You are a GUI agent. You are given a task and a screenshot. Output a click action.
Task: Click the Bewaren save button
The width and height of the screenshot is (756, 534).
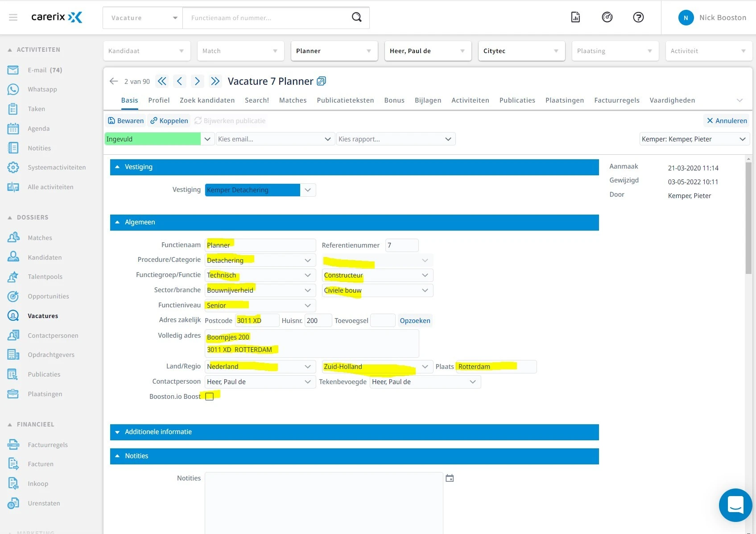126,121
